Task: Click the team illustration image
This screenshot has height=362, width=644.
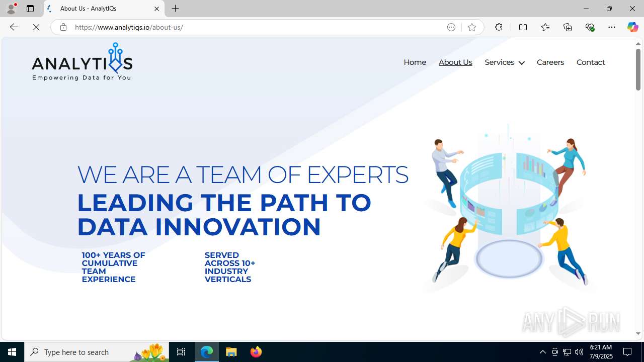Action: (509, 208)
